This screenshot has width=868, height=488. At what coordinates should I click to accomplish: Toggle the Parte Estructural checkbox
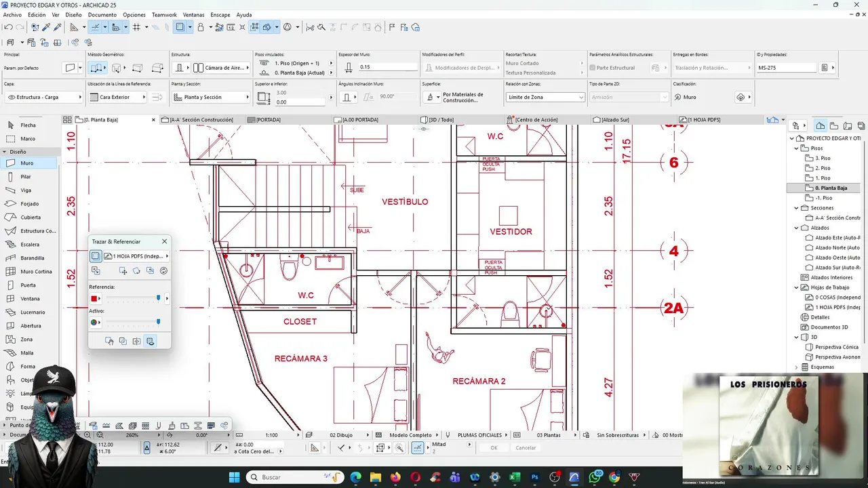click(593, 68)
